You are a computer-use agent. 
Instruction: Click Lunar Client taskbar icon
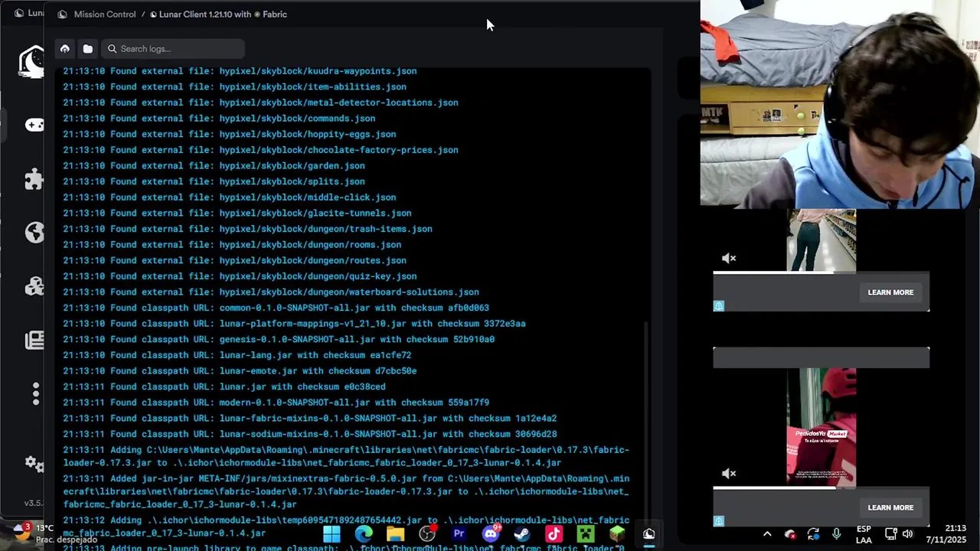coord(649,534)
